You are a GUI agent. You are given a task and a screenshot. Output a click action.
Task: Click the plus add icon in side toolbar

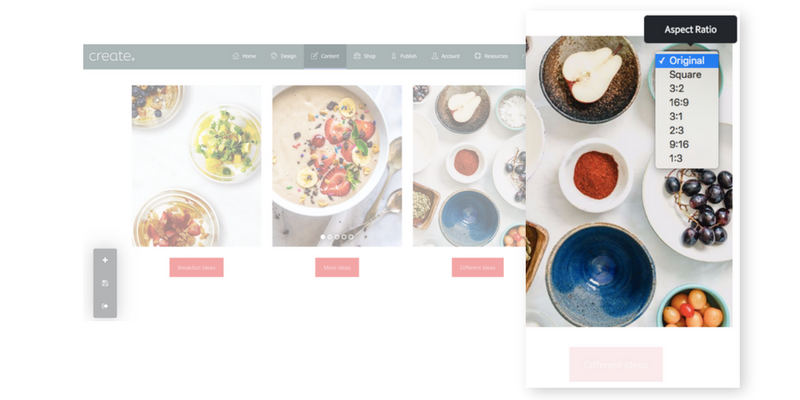click(x=105, y=260)
